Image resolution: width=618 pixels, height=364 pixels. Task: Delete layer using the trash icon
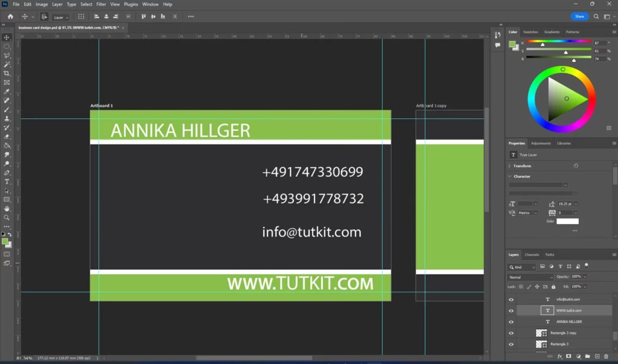(x=607, y=356)
